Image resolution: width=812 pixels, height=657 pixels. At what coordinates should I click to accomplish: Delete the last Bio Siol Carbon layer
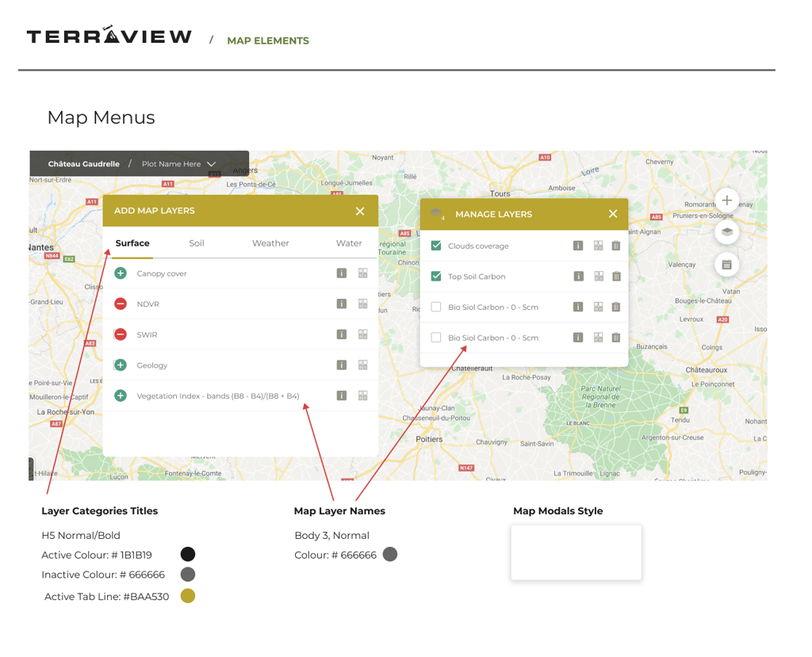point(616,337)
